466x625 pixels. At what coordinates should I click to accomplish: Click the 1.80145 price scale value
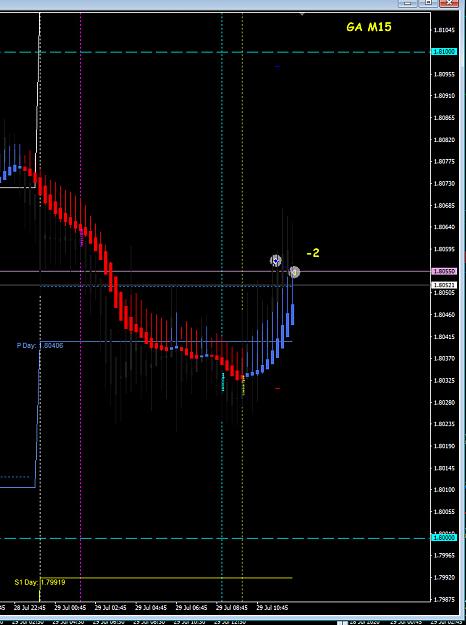[444, 468]
